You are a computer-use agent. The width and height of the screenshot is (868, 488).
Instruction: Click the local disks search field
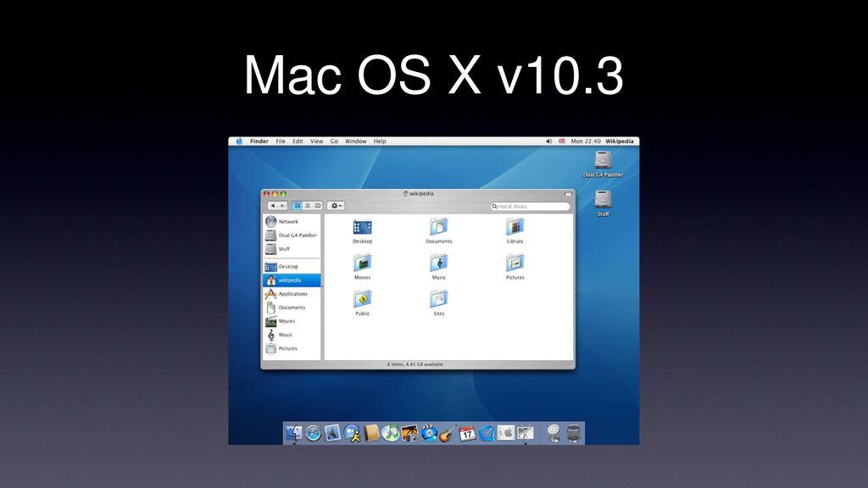pyautogui.click(x=530, y=207)
